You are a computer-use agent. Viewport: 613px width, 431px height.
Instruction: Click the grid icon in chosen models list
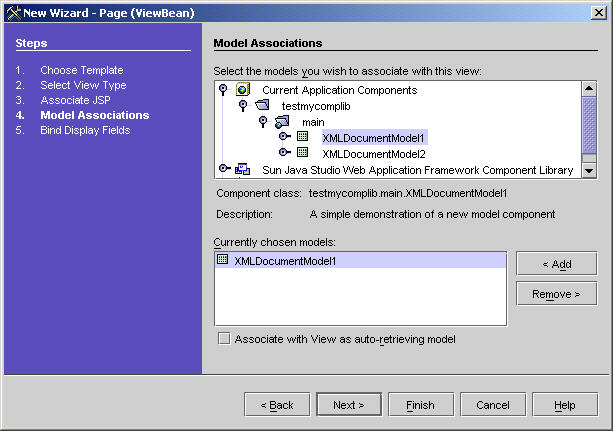222,259
